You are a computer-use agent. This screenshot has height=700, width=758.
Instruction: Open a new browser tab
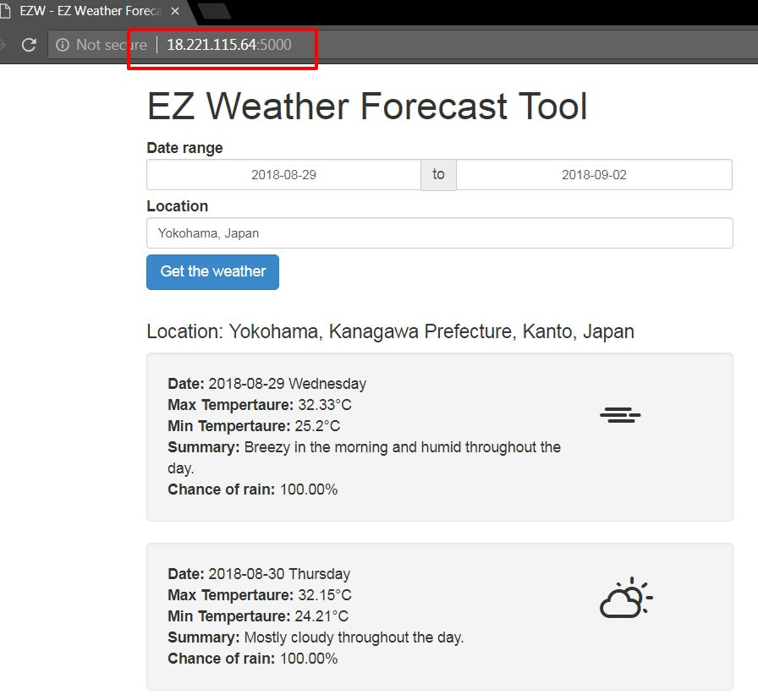tap(214, 11)
